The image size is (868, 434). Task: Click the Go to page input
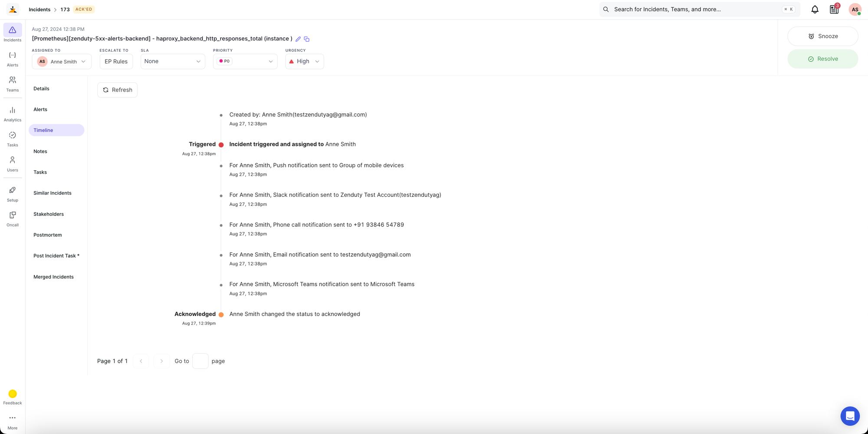pyautogui.click(x=201, y=361)
